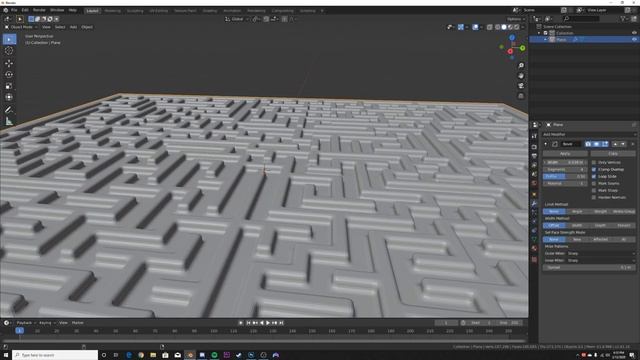This screenshot has height=360, width=640.
Task: Open Global transform orientation dropdown
Action: (x=237, y=19)
